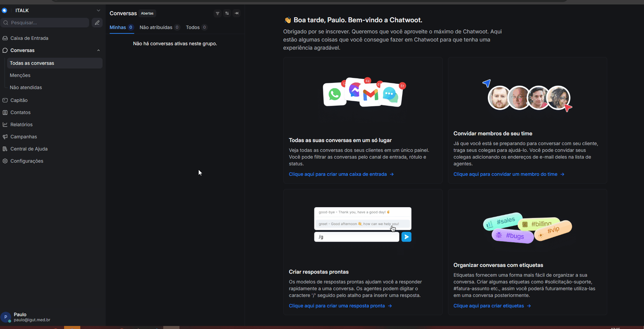Click the Chatwoot logo next to ITALK

point(4,10)
